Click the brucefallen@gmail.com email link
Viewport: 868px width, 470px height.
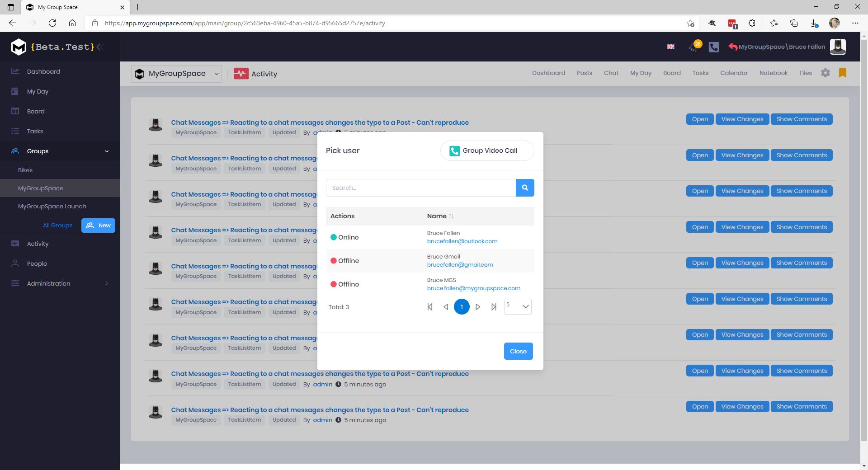460,265
